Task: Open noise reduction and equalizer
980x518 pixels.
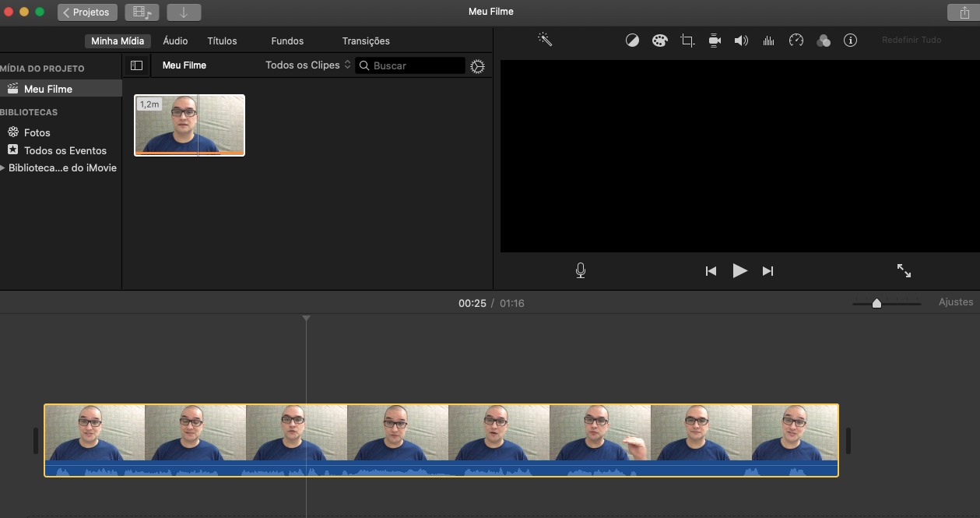Action: [x=768, y=41]
